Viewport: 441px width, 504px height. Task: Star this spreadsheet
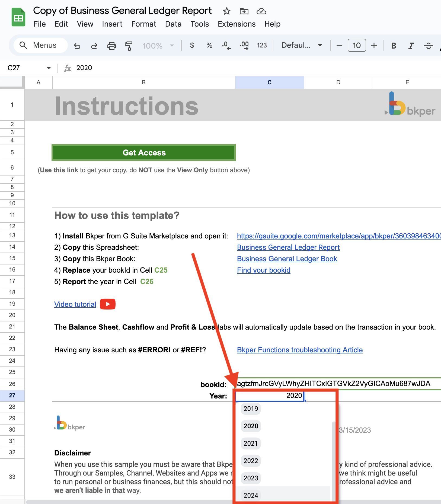(x=226, y=11)
